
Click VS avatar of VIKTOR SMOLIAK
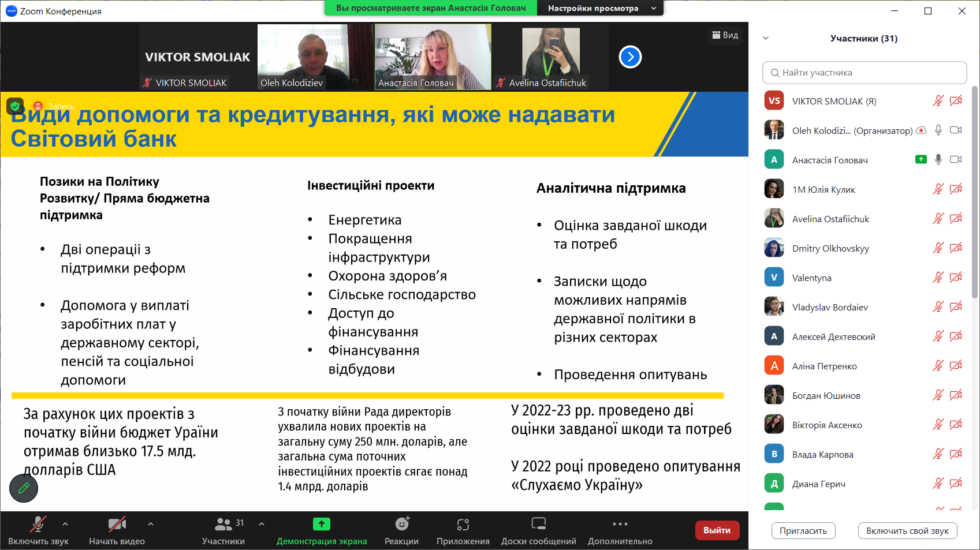[x=774, y=101]
